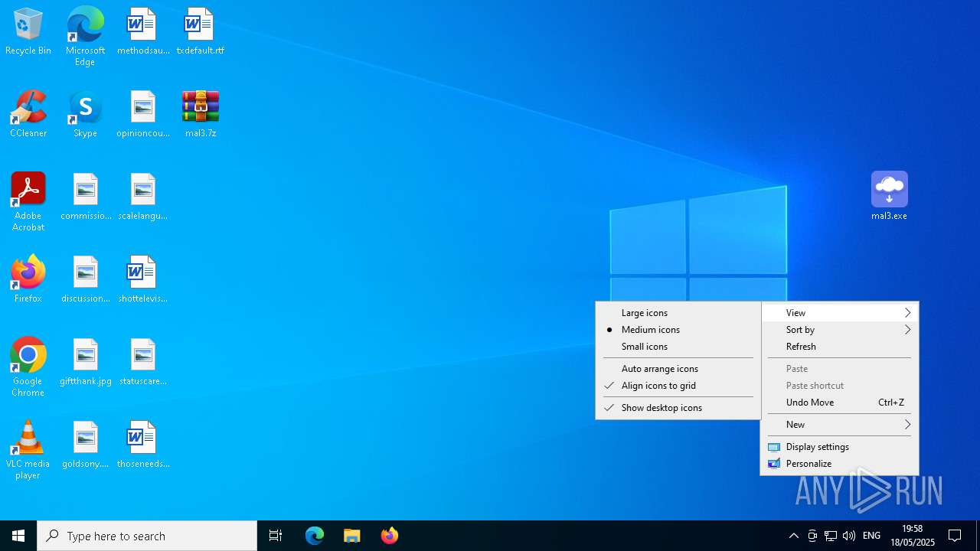The width and height of the screenshot is (980, 551).
Task: Show hidden system tray icons chevron
Action: pos(793,536)
